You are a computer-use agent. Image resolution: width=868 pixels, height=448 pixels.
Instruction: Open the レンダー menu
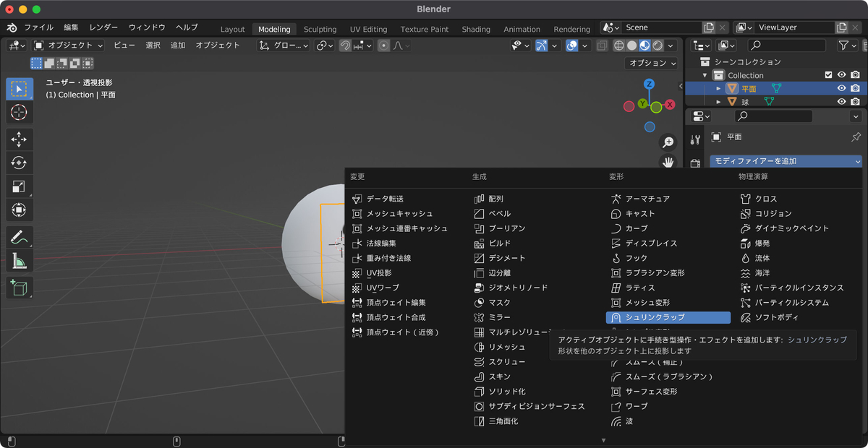pos(103,27)
